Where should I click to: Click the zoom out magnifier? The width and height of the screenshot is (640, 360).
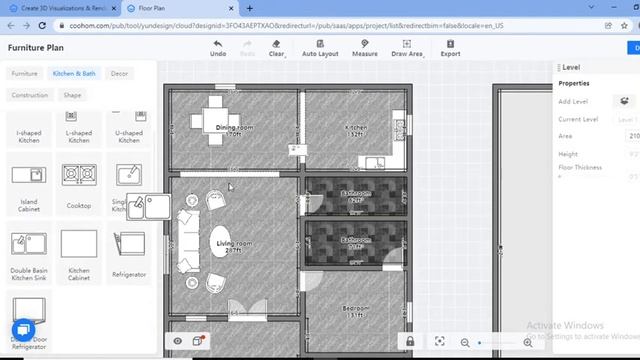pyautogui.click(x=465, y=343)
